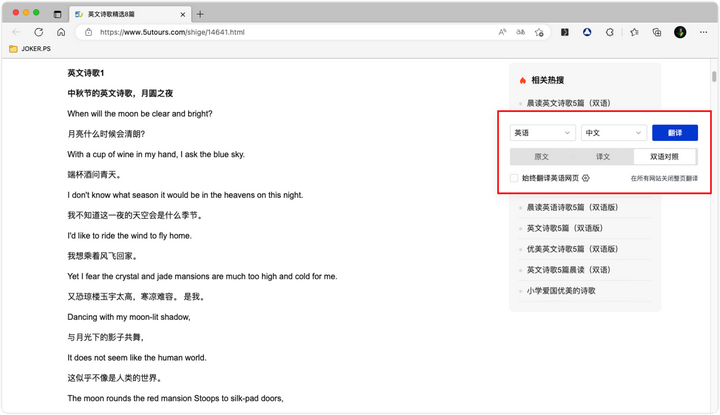The width and height of the screenshot is (720, 415).
Task: Click line 'The moon rounds the red mansion'
Action: (175, 398)
